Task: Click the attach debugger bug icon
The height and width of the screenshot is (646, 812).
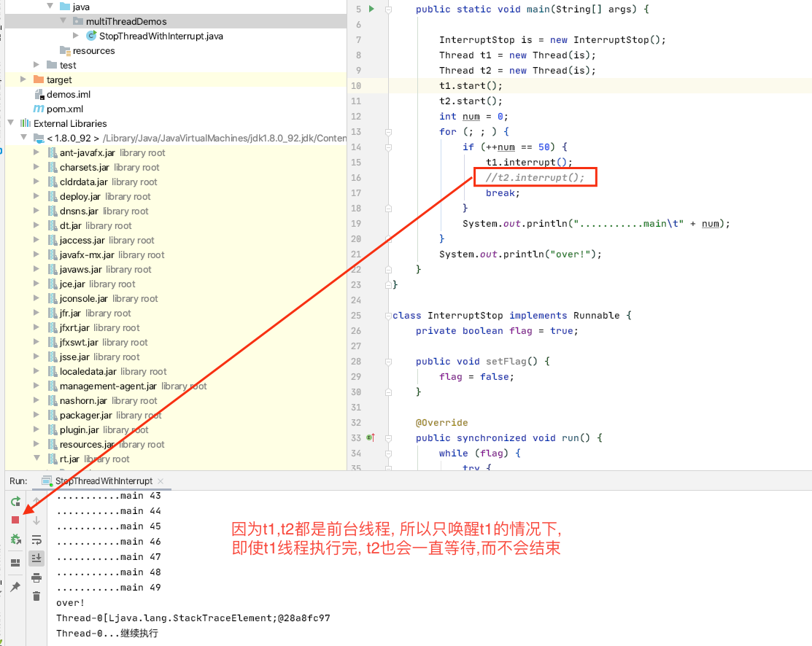Action: click(x=15, y=539)
